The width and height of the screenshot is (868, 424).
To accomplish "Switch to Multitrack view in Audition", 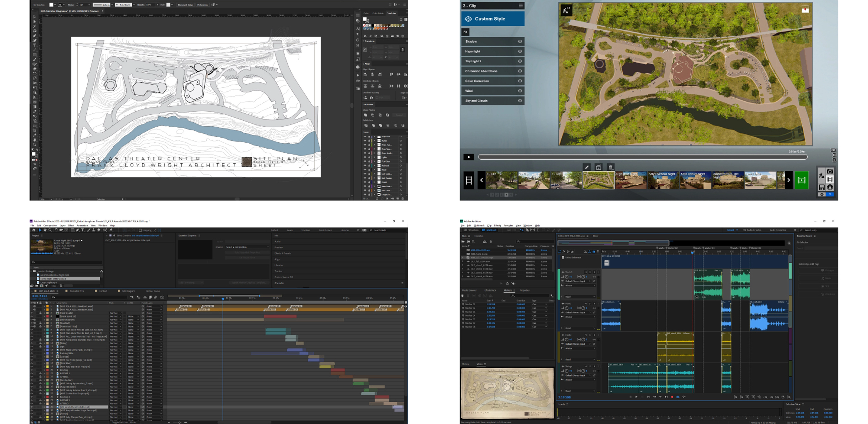I will click(490, 230).
